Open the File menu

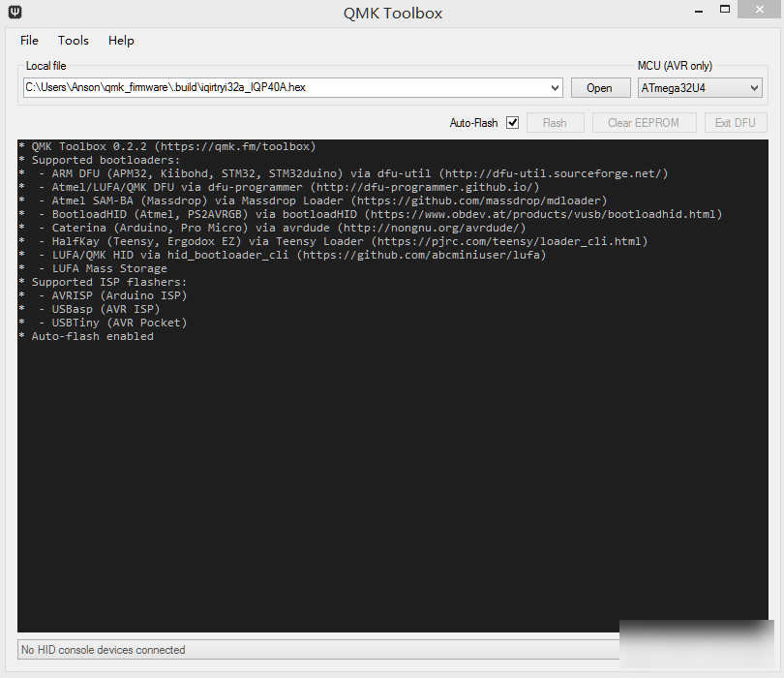click(x=29, y=41)
